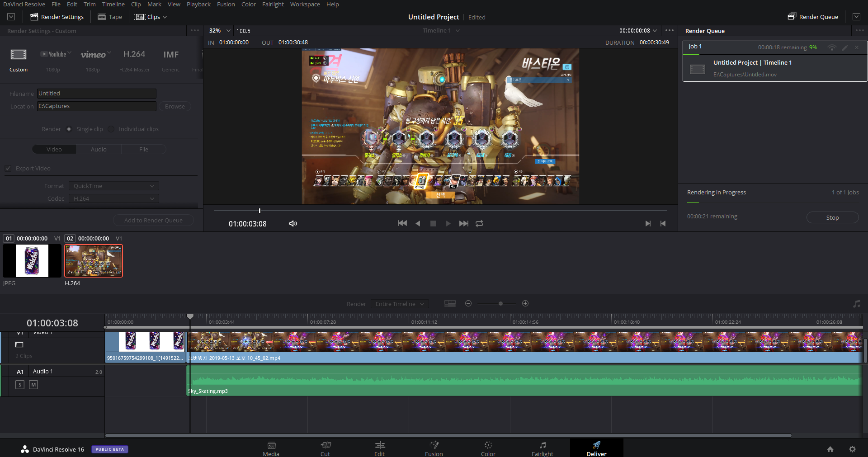Open the viewer timecode dropdown
The height and width of the screenshot is (457, 868).
click(638, 30)
